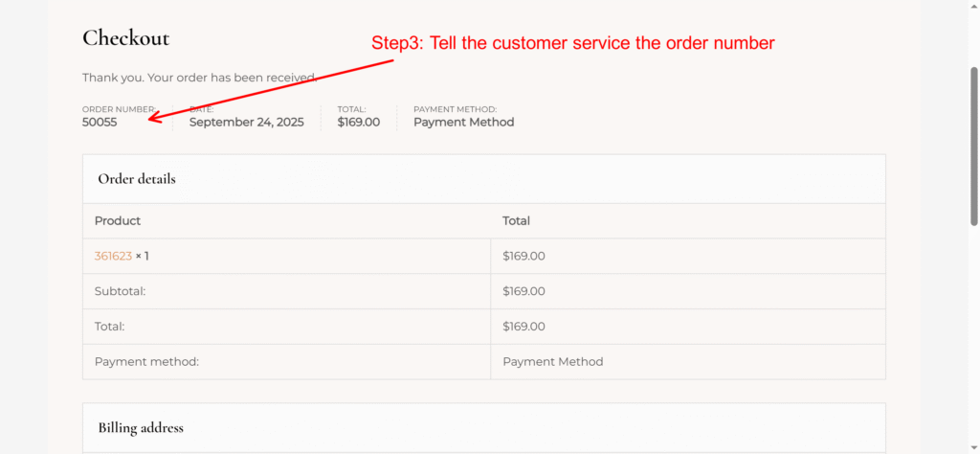Click the $169.00 total in order summary
The width and height of the screenshot is (980, 454).
(x=358, y=123)
